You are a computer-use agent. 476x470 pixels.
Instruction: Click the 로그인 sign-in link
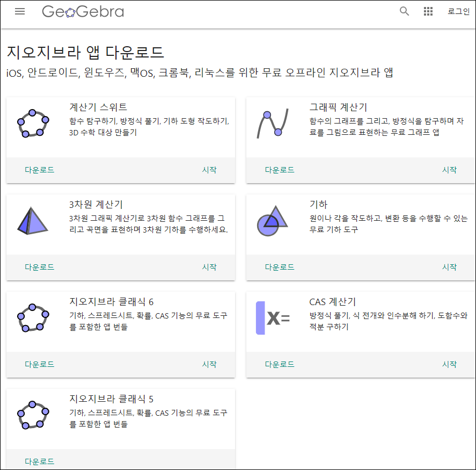pos(458,11)
